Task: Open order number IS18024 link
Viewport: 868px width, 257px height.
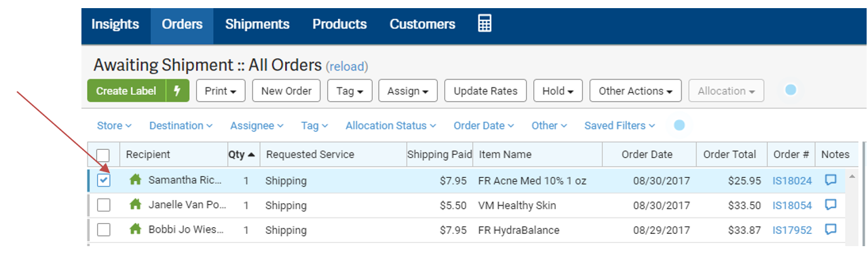Action: pos(792,180)
